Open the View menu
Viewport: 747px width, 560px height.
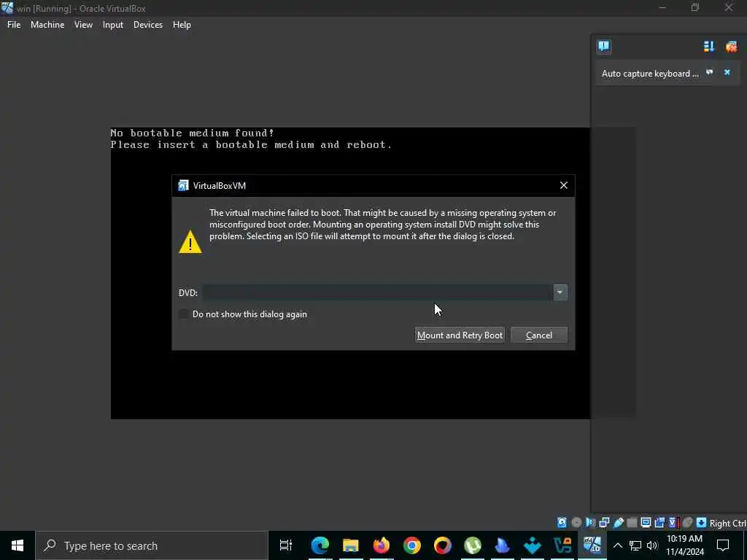pyautogui.click(x=83, y=25)
